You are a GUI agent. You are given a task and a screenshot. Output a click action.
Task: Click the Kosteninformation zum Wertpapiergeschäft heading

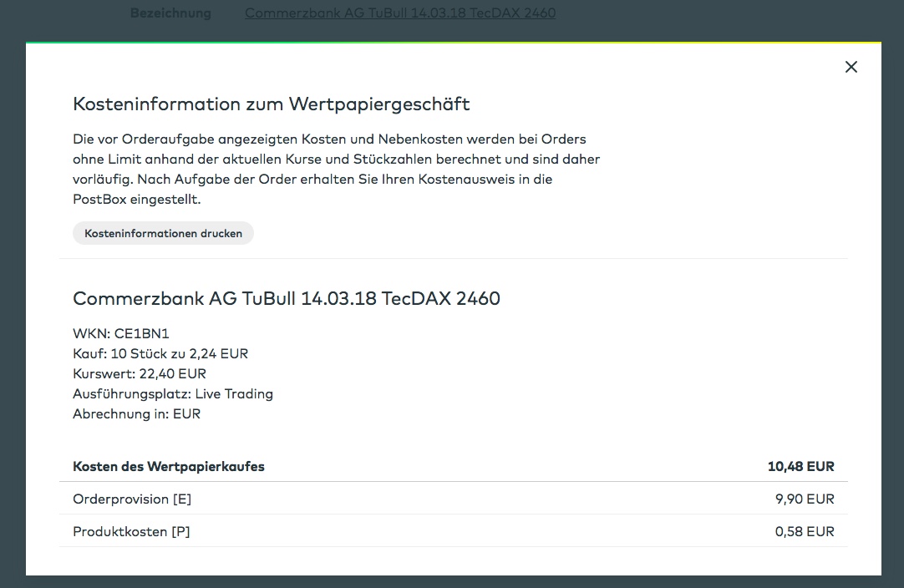pos(271,104)
